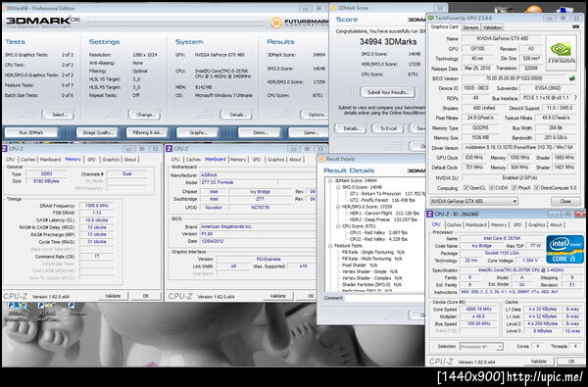Select GT1 - Return To Proxycon result row
Image resolution: width=588 pixels, height=387 pixels.
[386, 194]
